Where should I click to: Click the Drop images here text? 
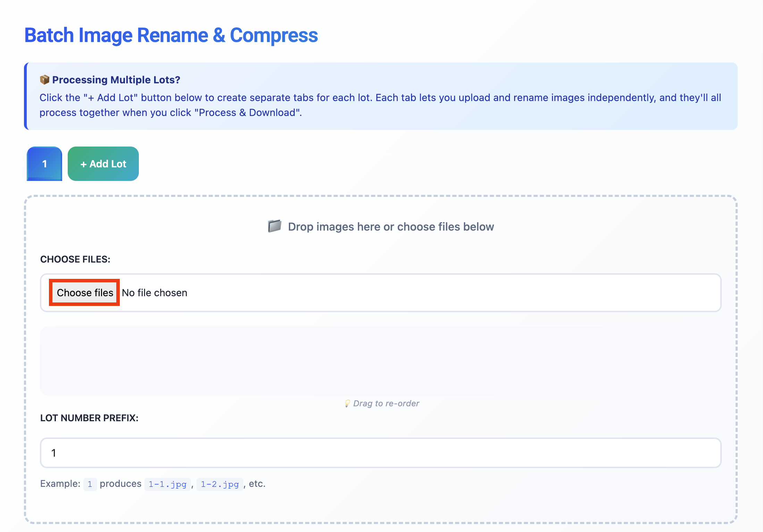[x=391, y=227]
